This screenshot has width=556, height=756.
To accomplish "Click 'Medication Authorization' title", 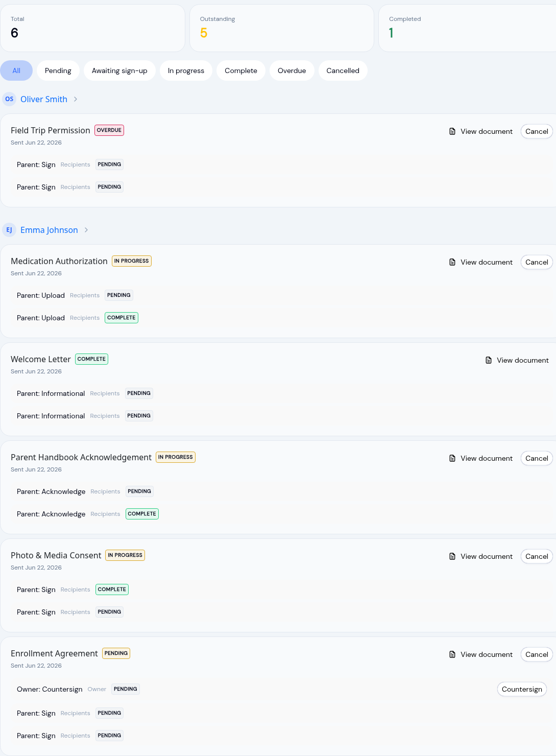I will (x=59, y=261).
